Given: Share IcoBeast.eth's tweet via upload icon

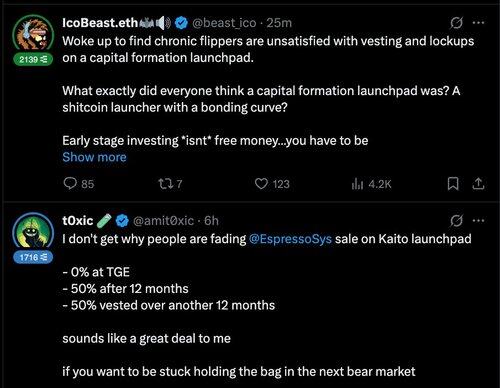Looking at the screenshot, I should [x=478, y=184].
